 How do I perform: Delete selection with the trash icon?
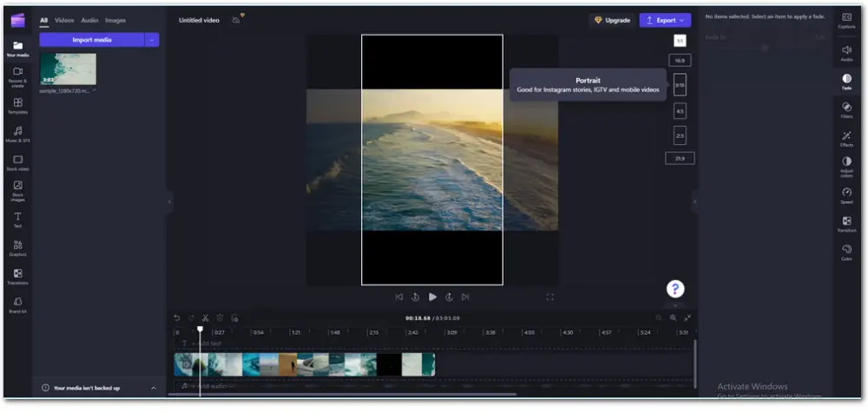pos(220,318)
